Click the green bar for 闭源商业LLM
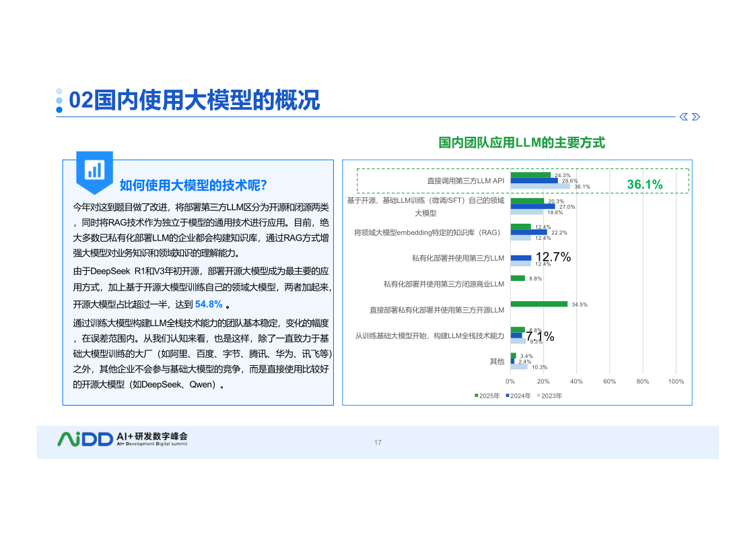This screenshot has height=535, width=756. (518, 278)
